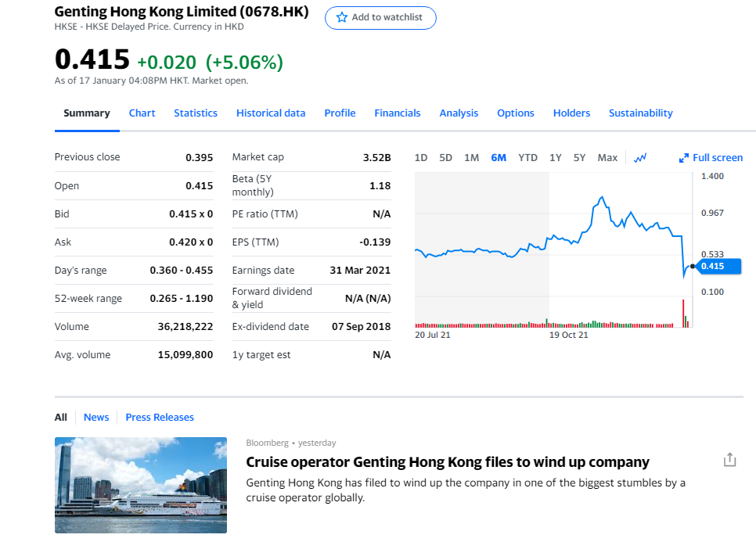Share the Genting wind up article

[x=729, y=460]
